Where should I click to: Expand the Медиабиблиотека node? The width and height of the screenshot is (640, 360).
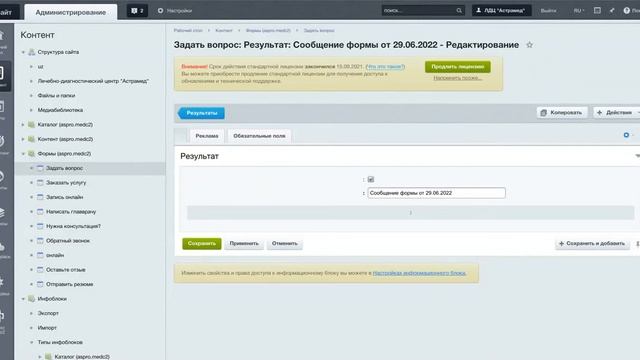coord(31,110)
